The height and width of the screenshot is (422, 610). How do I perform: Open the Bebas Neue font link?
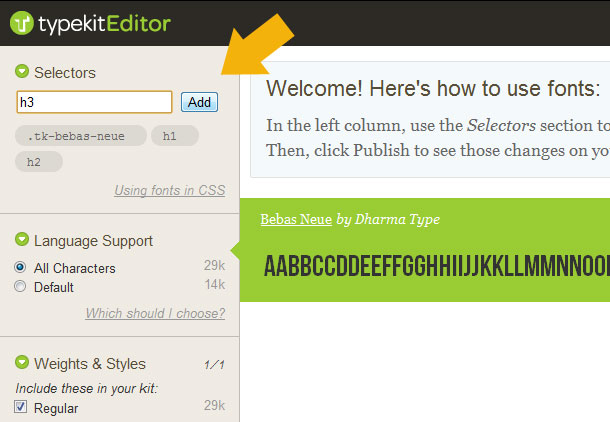tap(296, 219)
